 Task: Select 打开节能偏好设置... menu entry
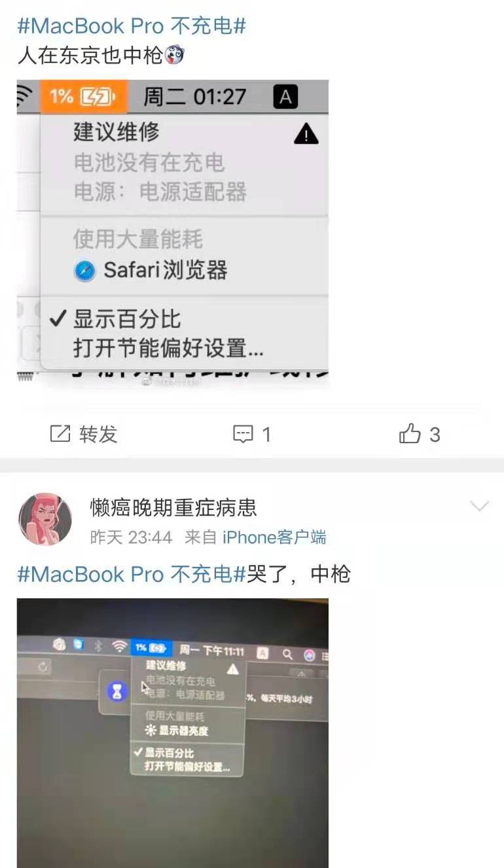[168, 348]
